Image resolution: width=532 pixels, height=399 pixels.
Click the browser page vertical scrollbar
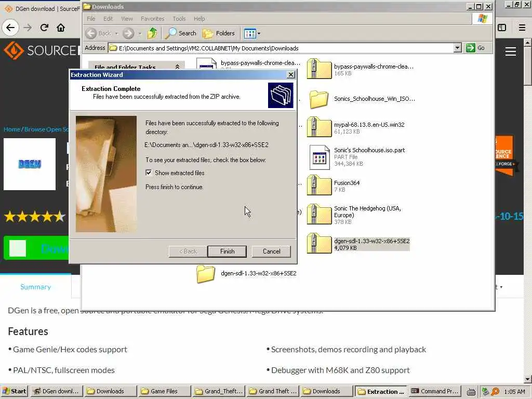[527, 210]
